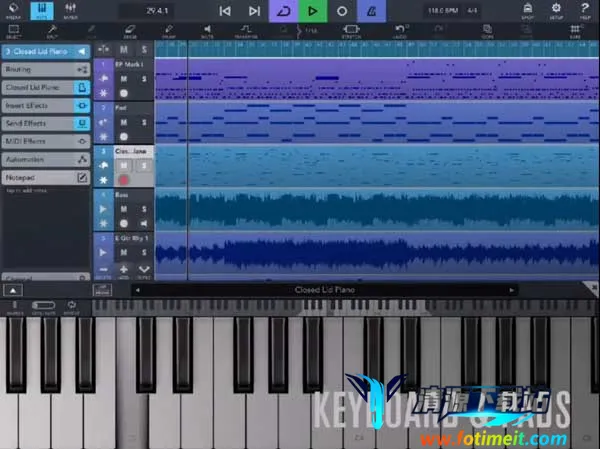The width and height of the screenshot is (600, 449).
Task: Choose the Copy tool
Action: coord(487,31)
